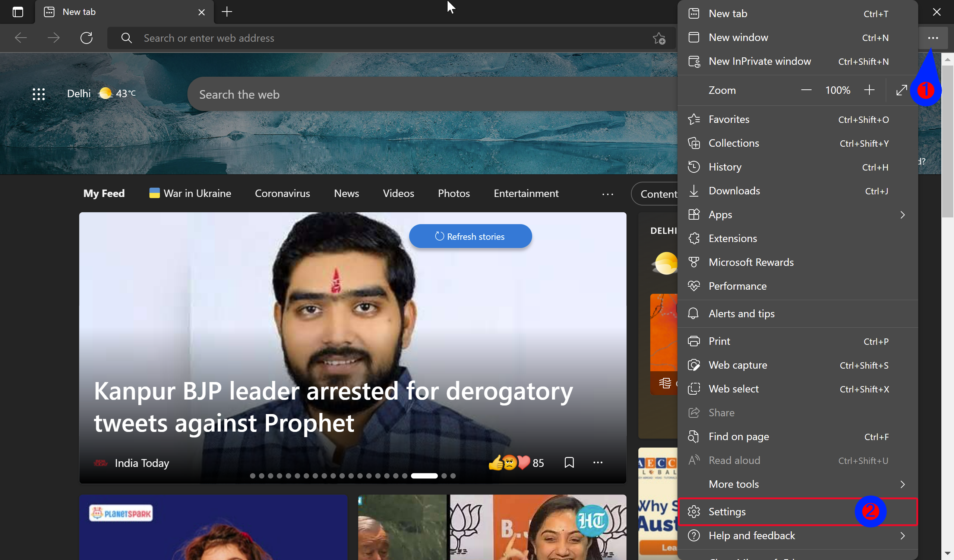The image size is (954, 560).
Task: Decrease zoom with minus button
Action: pos(806,90)
